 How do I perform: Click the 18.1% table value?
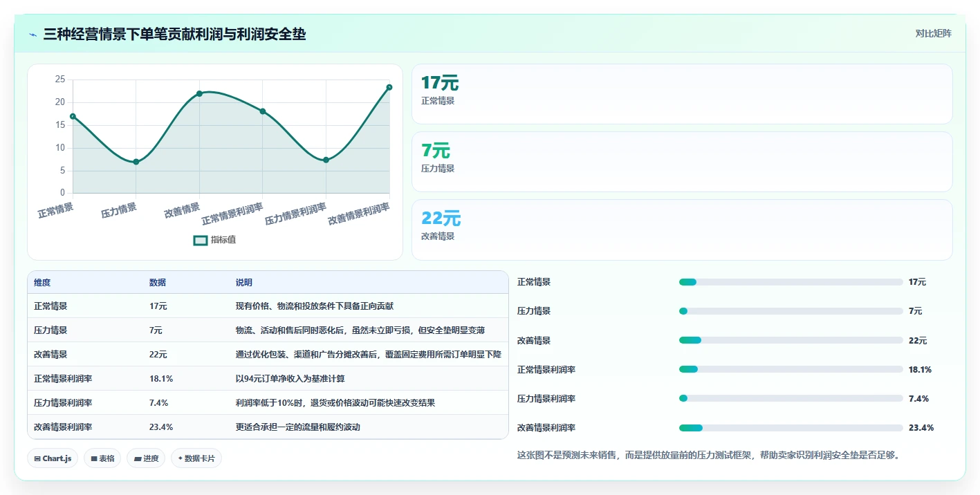click(161, 379)
